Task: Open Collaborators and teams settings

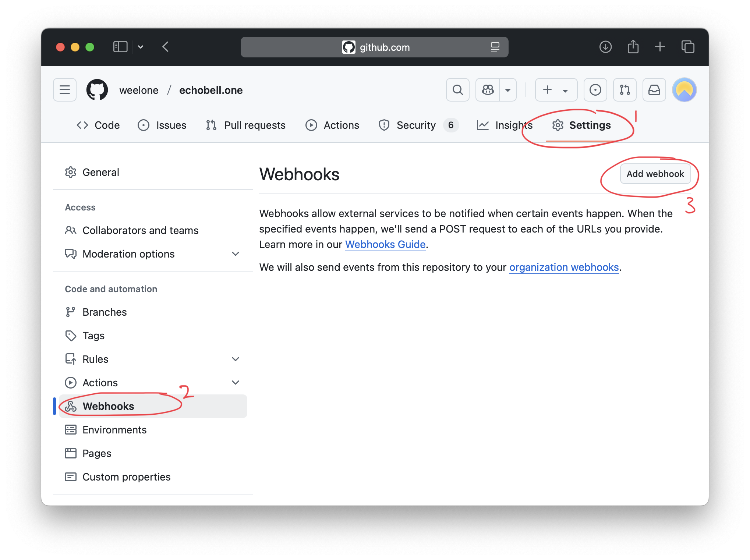Action: point(153,230)
